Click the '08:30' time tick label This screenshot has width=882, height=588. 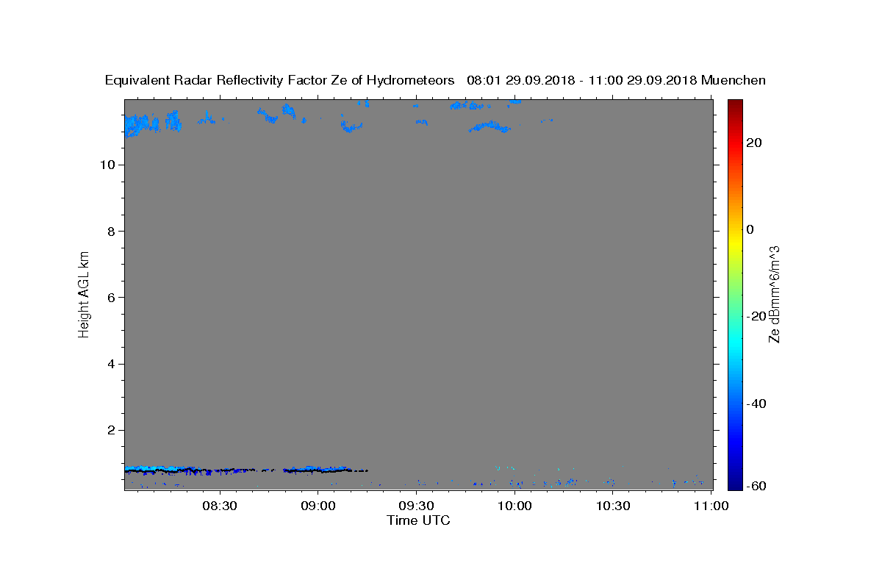point(220,506)
